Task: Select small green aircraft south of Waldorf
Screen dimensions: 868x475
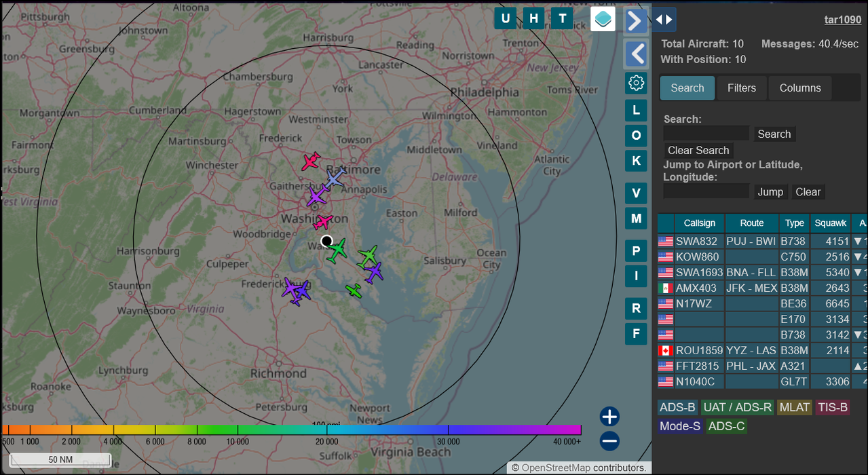Action: click(x=354, y=290)
